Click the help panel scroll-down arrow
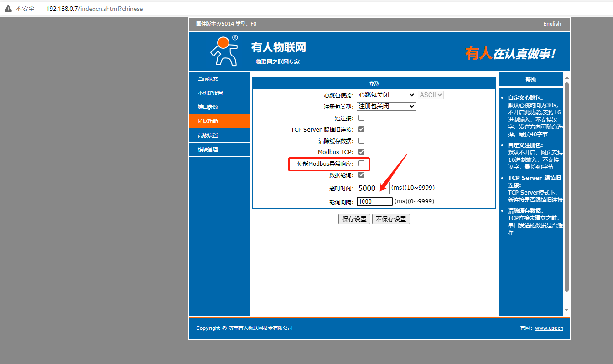The image size is (613, 364). point(566,310)
